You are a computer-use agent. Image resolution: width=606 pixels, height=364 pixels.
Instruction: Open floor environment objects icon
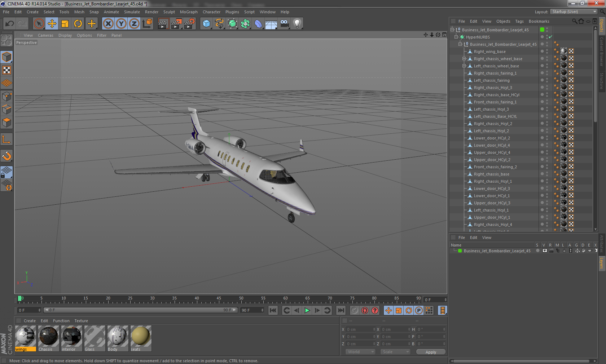[271, 24]
